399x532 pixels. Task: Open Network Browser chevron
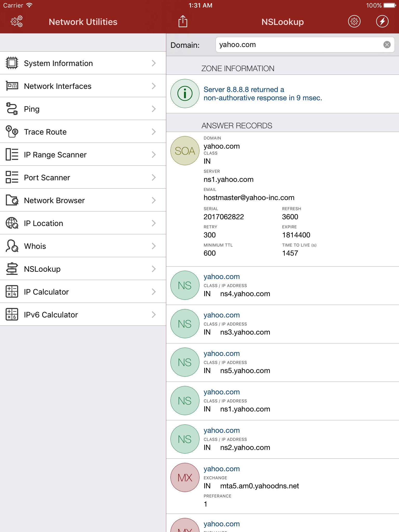154,200
